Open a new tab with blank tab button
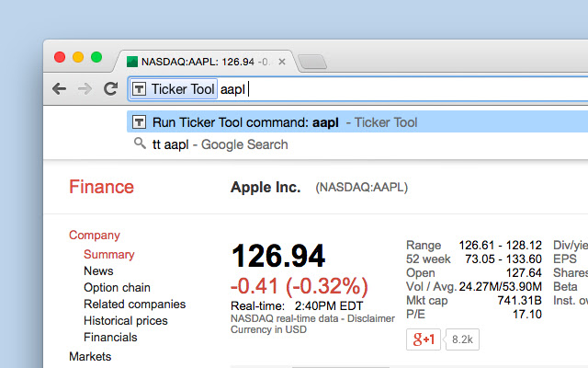Viewport: 588px width, 368px height. click(x=312, y=62)
